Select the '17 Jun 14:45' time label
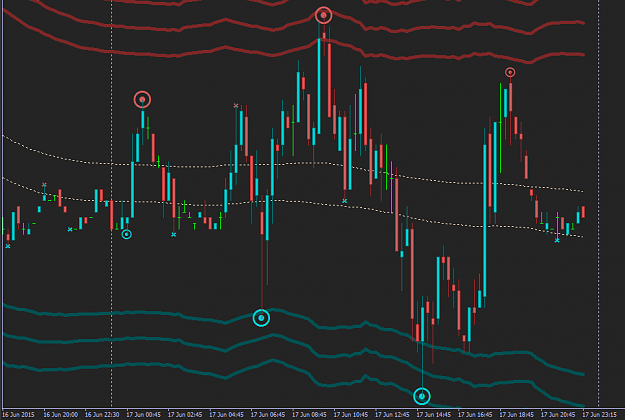625x420 pixels. [434, 415]
